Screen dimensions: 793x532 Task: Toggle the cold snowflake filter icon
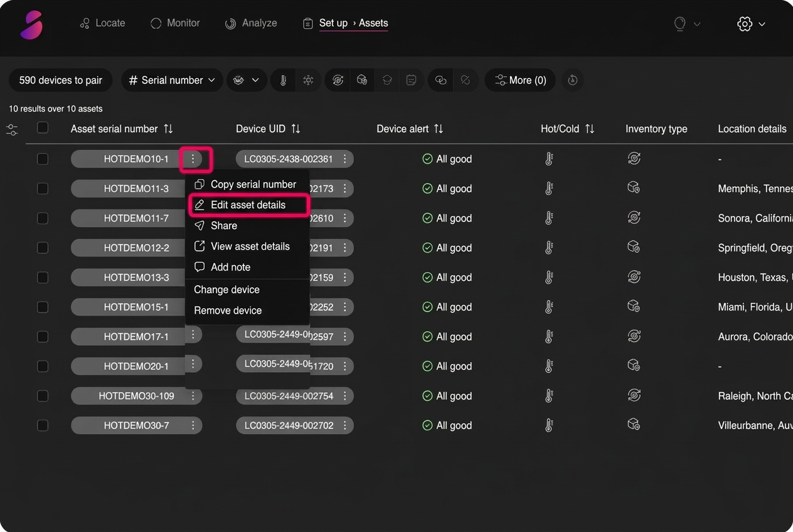tap(308, 80)
